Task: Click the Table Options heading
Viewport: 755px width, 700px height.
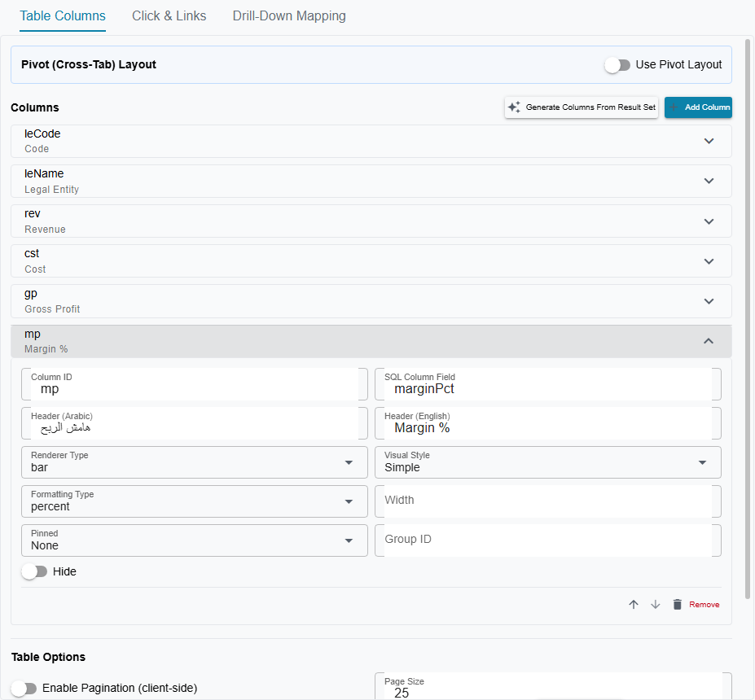Action: point(48,657)
